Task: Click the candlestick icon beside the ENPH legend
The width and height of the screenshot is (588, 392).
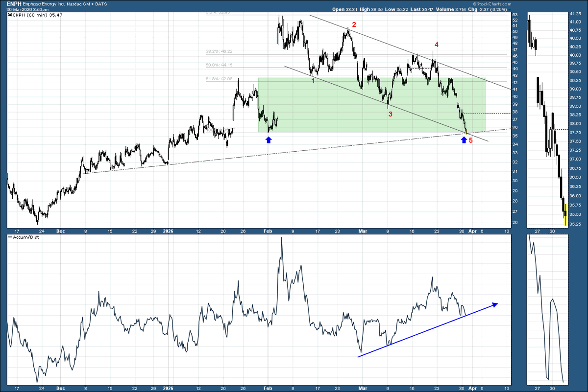Action: (10, 16)
